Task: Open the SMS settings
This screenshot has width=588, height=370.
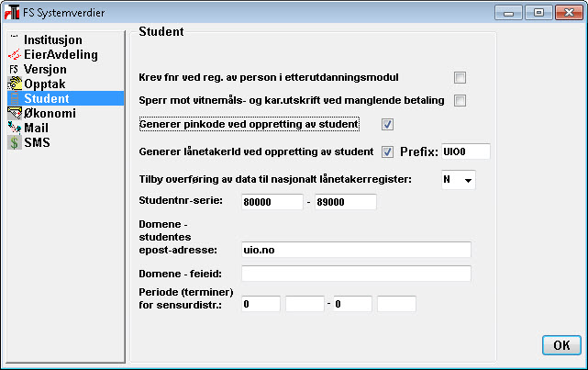Action: pyautogui.click(x=37, y=142)
